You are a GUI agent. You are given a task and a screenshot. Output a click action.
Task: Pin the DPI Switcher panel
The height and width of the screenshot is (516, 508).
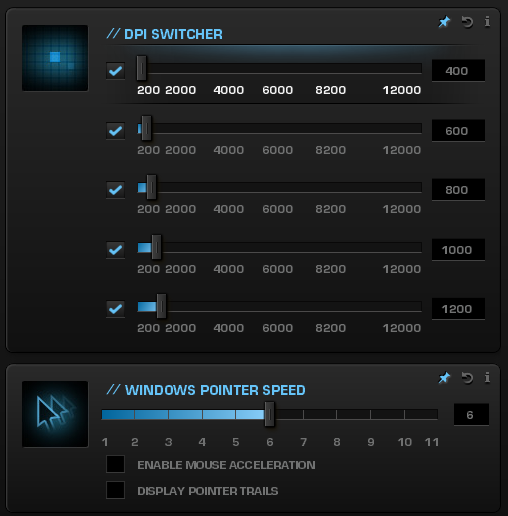click(x=444, y=22)
